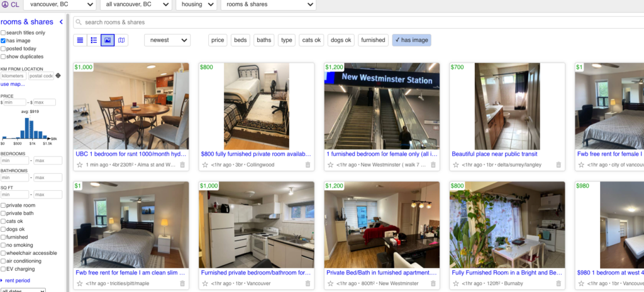Click the minimum price input field

pyautogui.click(x=15, y=102)
